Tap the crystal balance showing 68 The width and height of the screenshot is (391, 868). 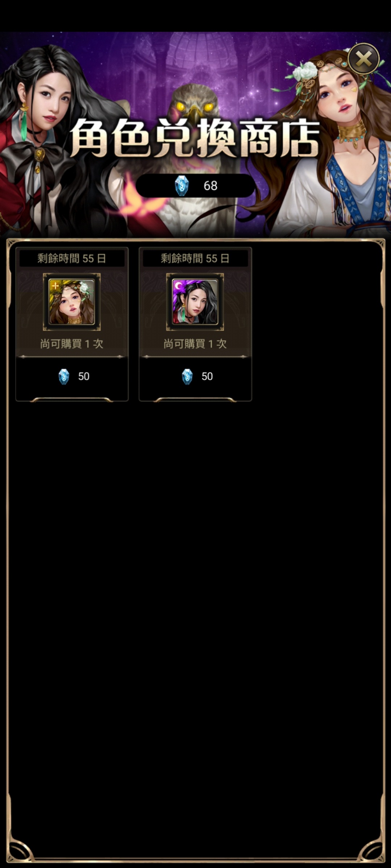(210, 186)
